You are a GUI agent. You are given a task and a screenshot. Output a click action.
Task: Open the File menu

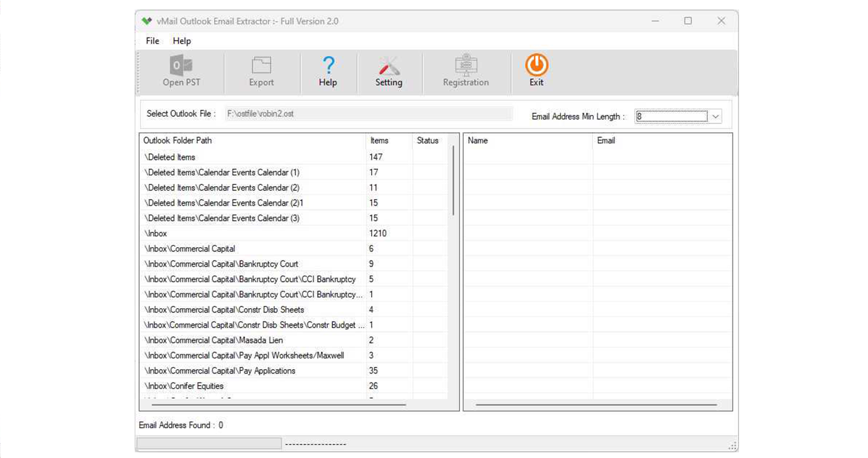(x=152, y=41)
